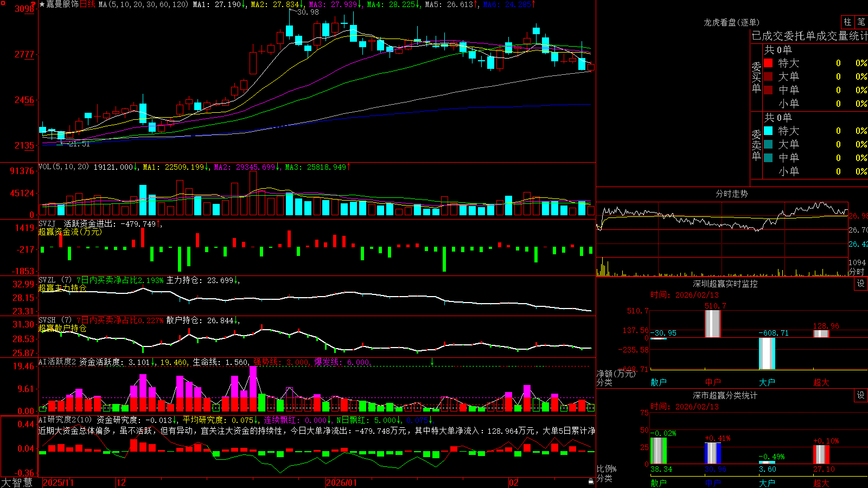Click the 深市超赢分类统计 panel title

725,395
